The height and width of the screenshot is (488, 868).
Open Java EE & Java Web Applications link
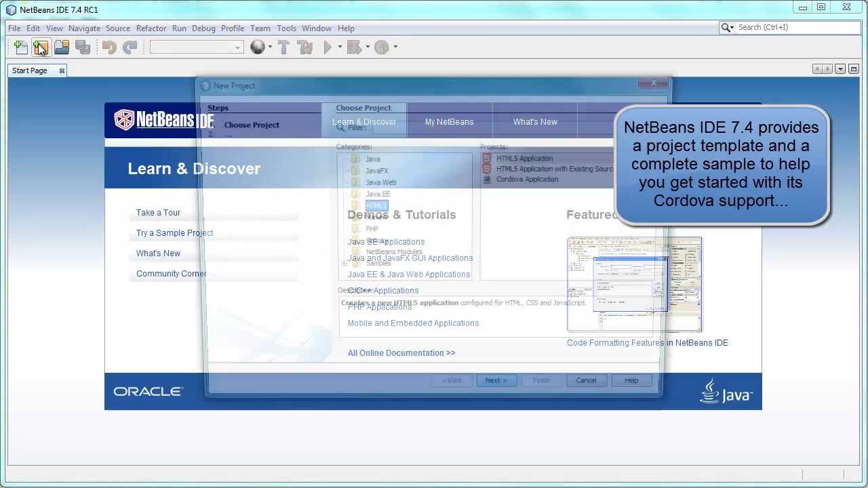coord(408,274)
